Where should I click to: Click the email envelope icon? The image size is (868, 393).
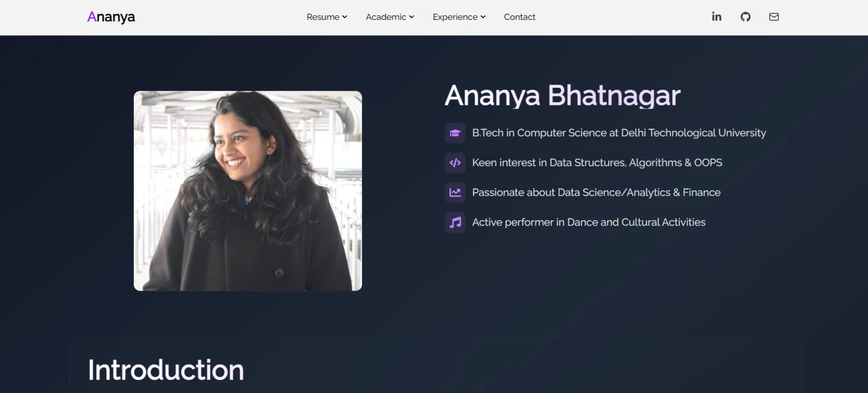[774, 17]
